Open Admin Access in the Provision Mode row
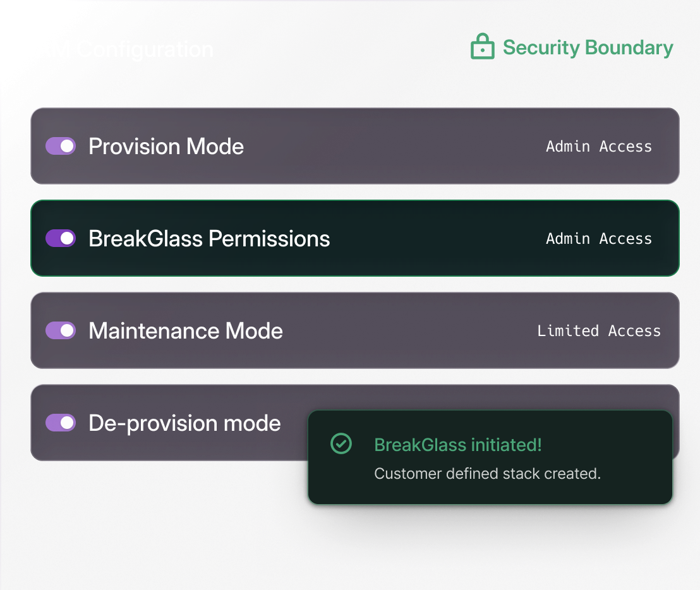700x590 pixels. [x=598, y=147]
